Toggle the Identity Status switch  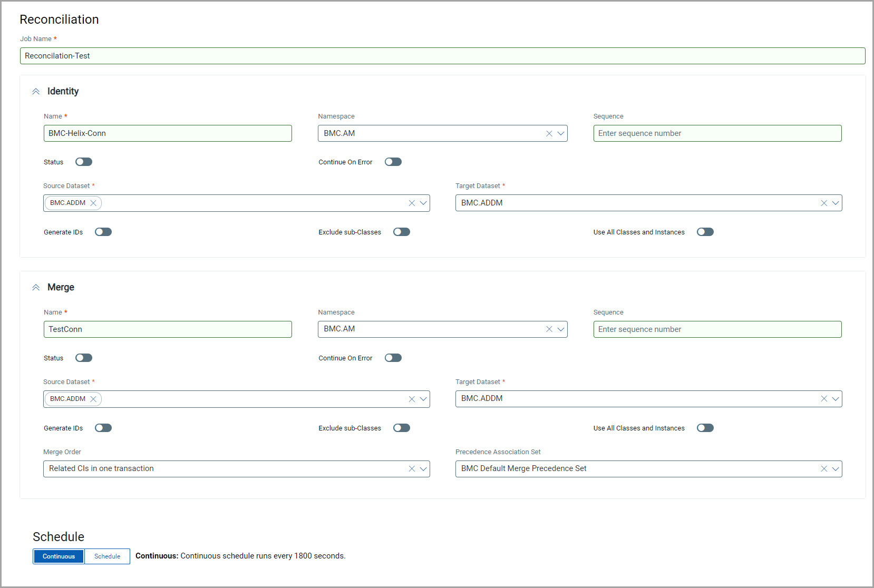pos(84,162)
